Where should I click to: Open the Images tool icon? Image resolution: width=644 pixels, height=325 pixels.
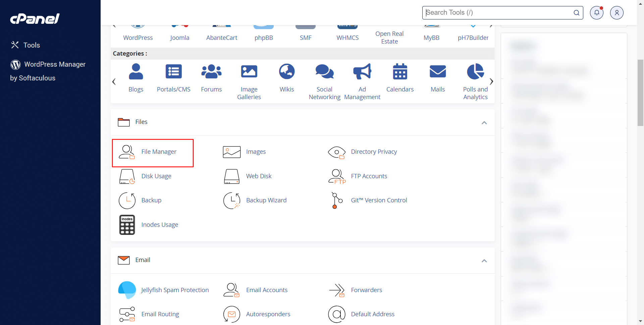pos(232,152)
